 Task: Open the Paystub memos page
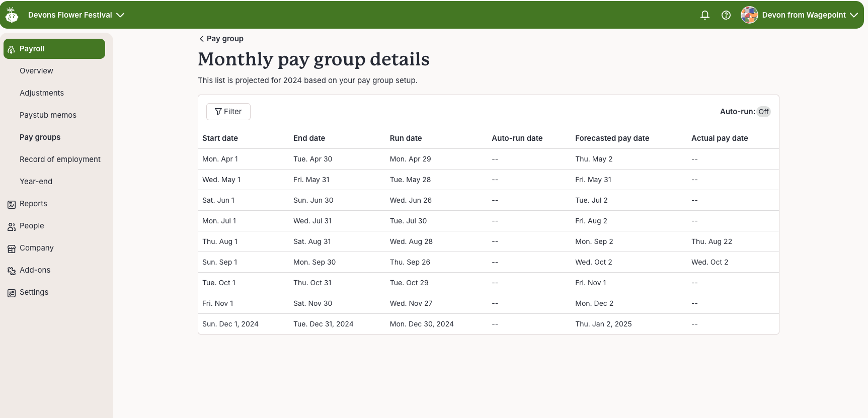[48, 115]
